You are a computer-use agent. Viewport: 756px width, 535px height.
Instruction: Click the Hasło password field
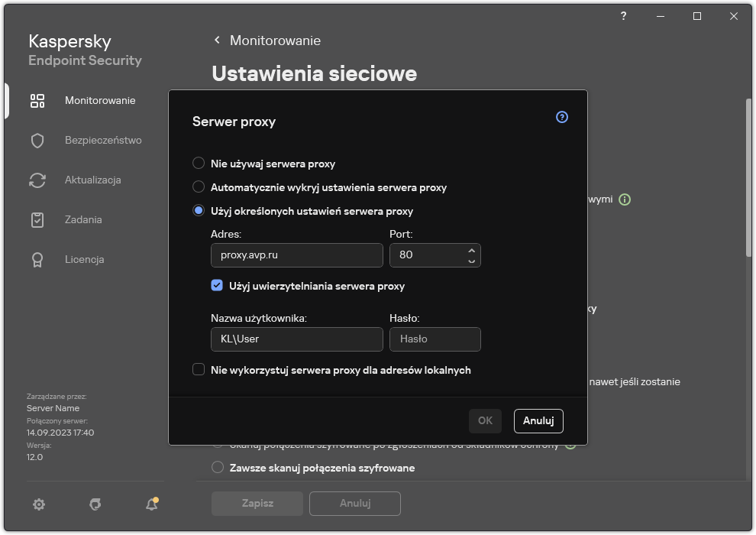click(x=435, y=339)
